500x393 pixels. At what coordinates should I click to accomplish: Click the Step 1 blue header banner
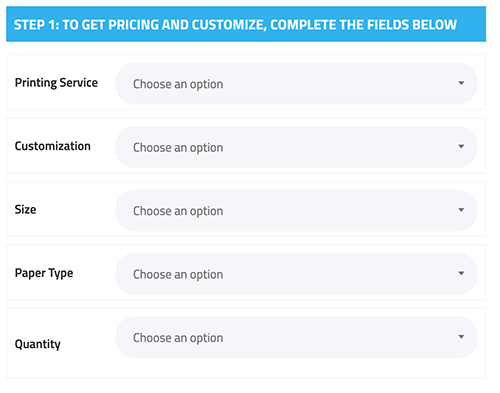pos(246,24)
